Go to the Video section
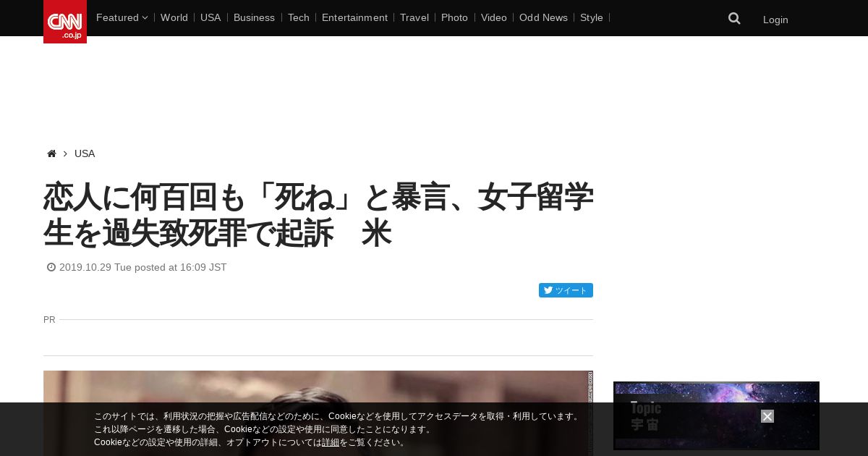The height and width of the screenshot is (456, 868). (494, 17)
